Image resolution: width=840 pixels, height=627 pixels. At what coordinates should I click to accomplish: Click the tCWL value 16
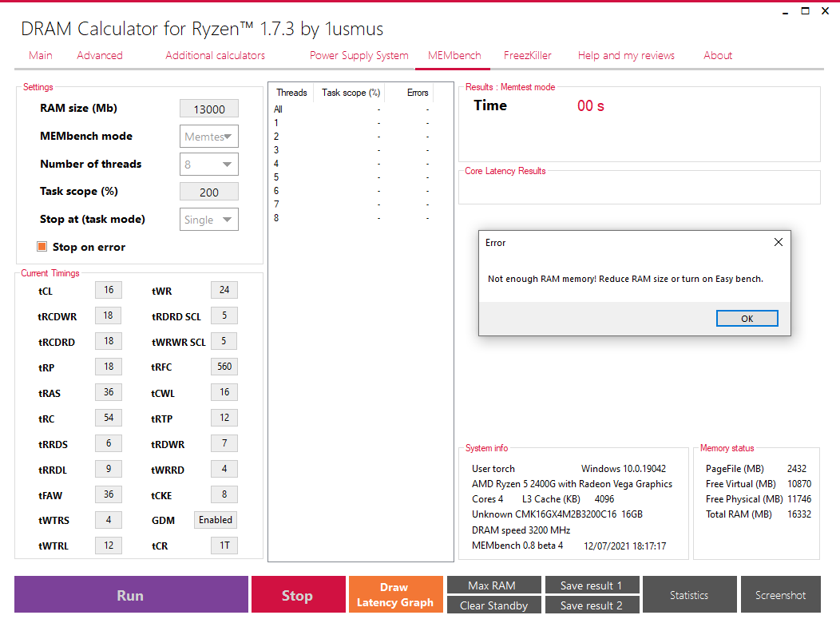click(224, 392)
